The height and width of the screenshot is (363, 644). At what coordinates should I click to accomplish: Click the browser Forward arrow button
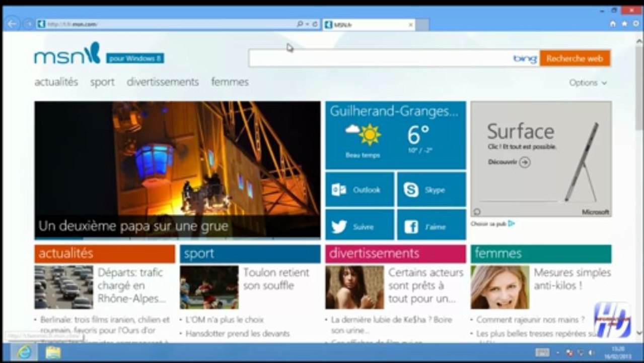28,24
